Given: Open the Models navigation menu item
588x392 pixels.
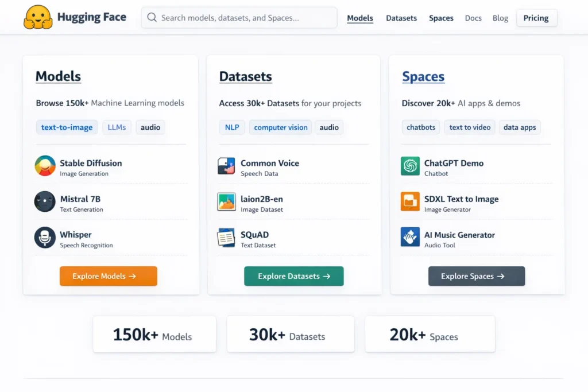Looking at the screenshot, I should point(360,18).
